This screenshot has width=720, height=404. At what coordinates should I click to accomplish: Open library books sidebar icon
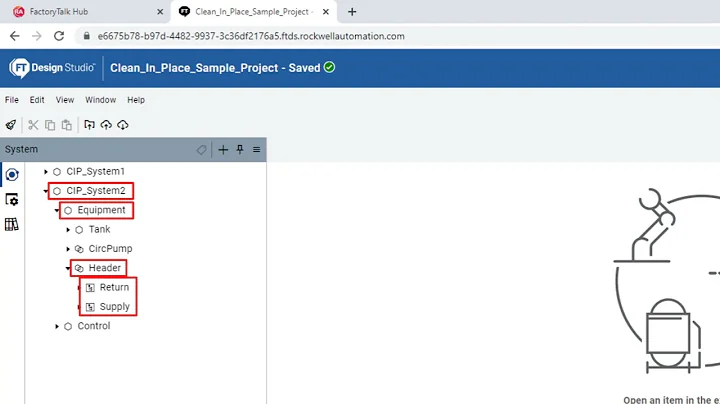pyautogui.click(x=12, y=224)
